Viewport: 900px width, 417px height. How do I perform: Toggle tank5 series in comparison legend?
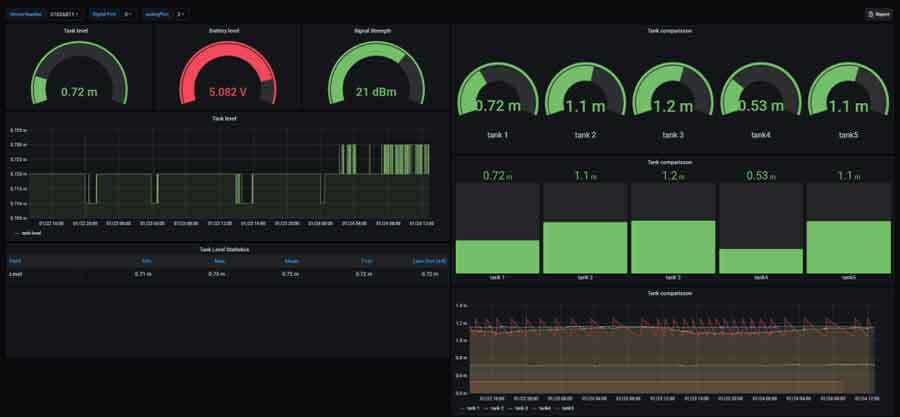click(565, 408)
